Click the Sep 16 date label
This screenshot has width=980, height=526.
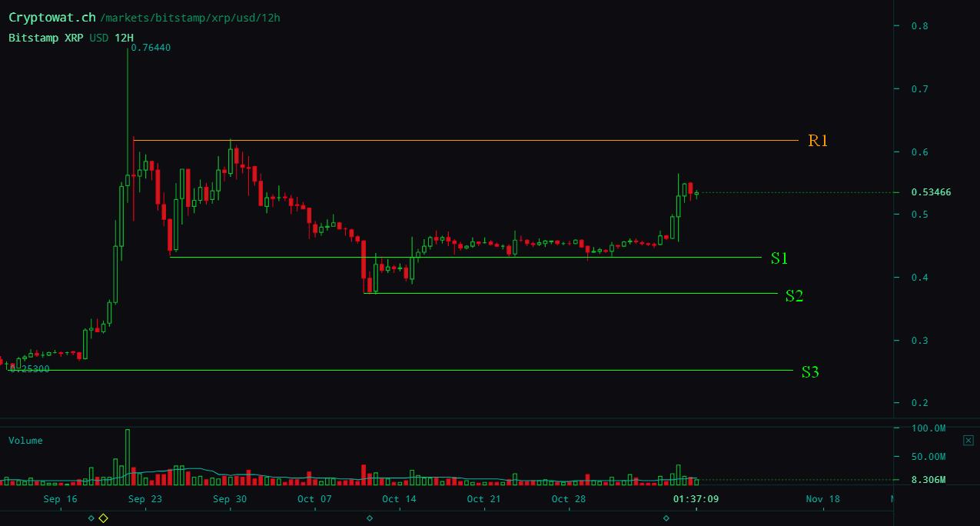(x=61, y=499)
